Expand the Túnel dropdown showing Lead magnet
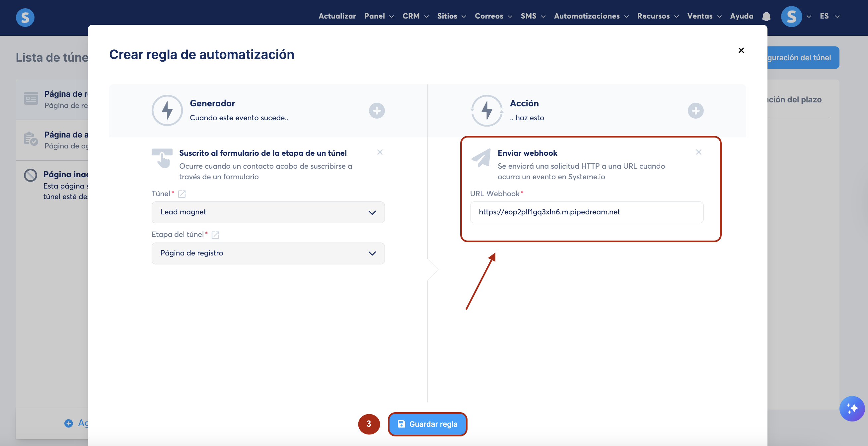The width and height of the screenshot is (868, 446). click(268, 212)
